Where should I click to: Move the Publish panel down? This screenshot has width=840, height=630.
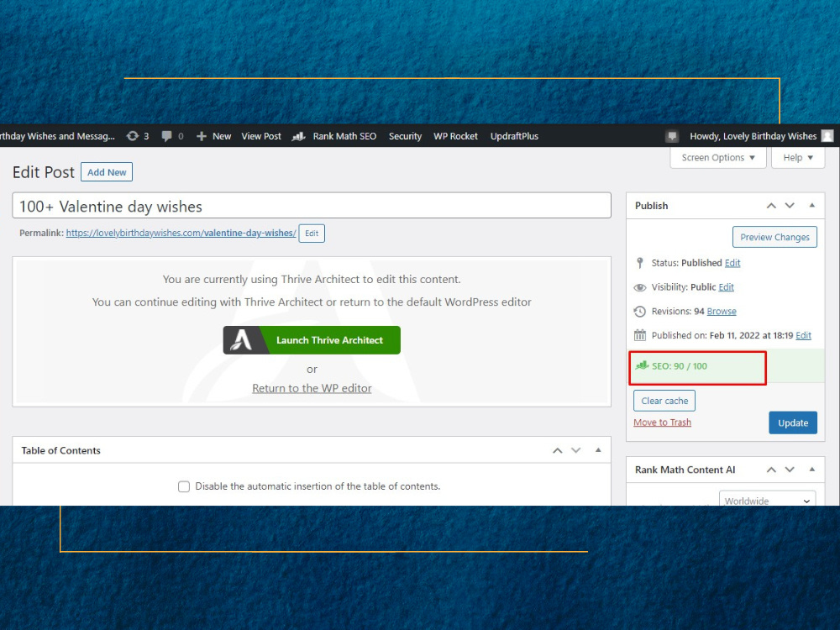[790, 206]
